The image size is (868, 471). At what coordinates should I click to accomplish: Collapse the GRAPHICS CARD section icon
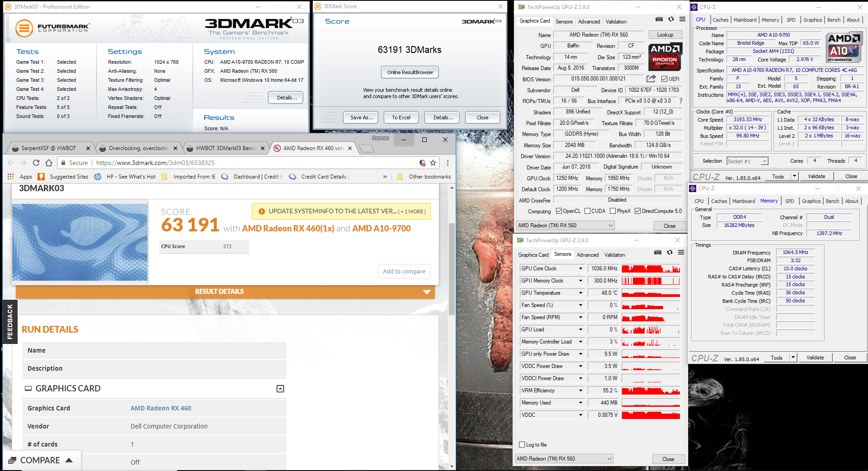[x=280, y=389]
